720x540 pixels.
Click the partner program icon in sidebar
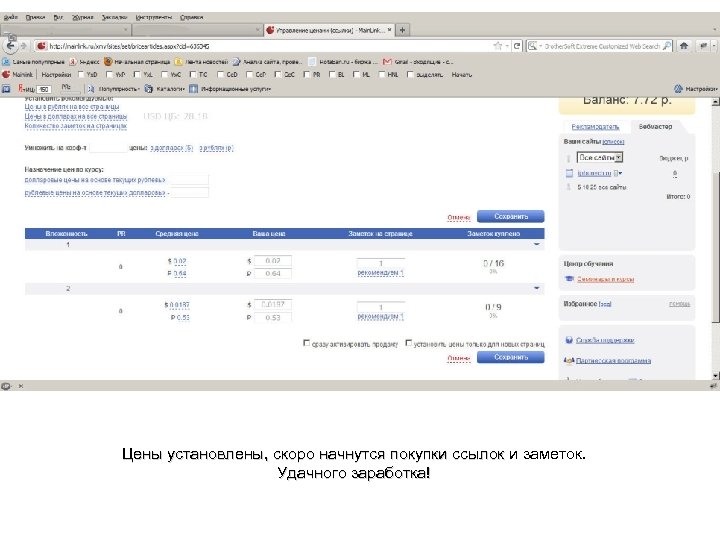[x=569, y=360]
